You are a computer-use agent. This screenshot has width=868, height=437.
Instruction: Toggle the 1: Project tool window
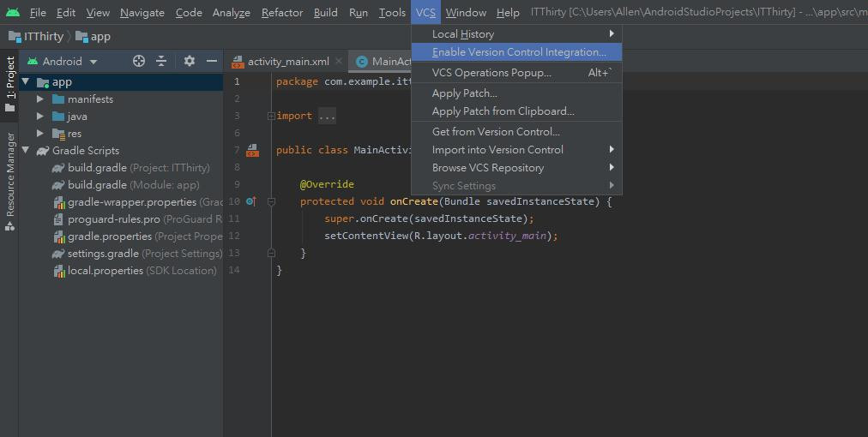[10, 83]
